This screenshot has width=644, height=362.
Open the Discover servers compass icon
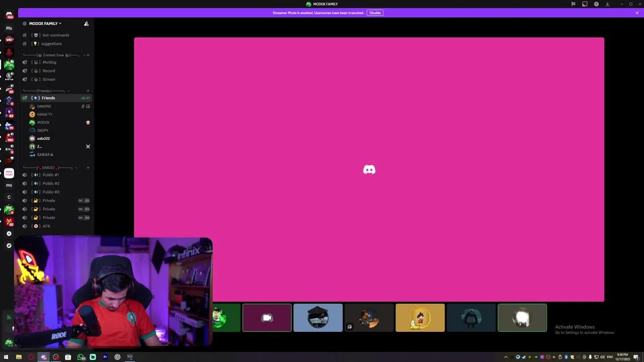9,246
